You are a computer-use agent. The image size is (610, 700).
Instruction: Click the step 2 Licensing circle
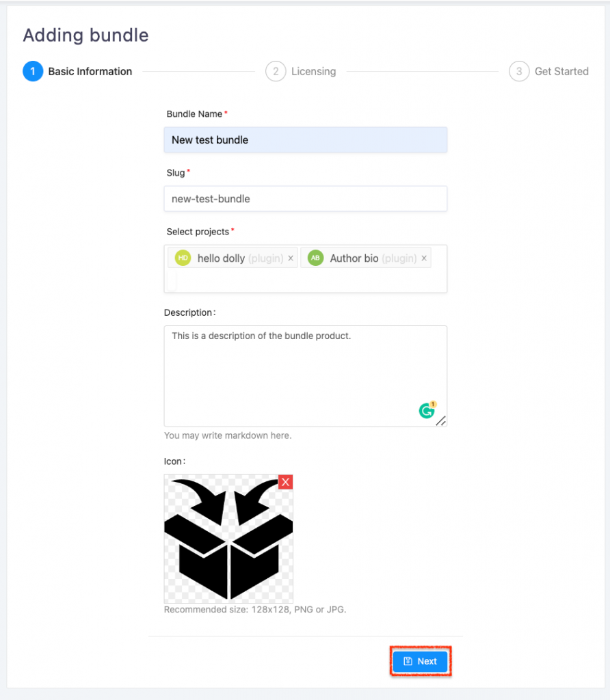point(276,71)
